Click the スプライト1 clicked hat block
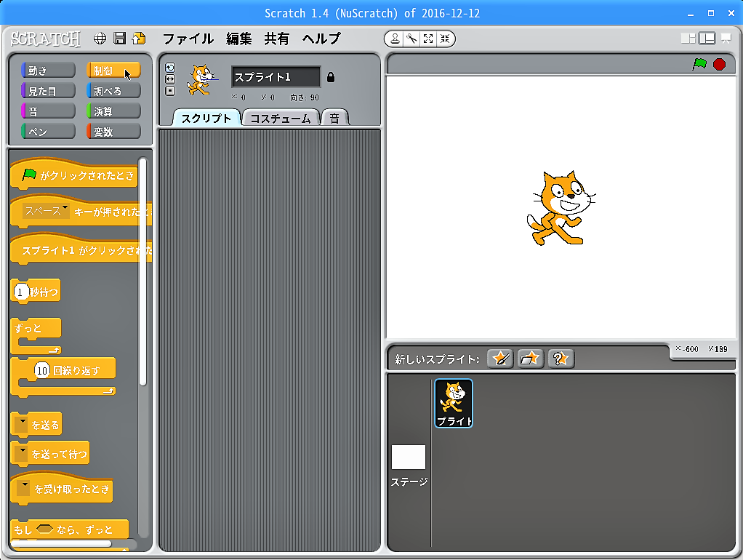 click(81, 249)
